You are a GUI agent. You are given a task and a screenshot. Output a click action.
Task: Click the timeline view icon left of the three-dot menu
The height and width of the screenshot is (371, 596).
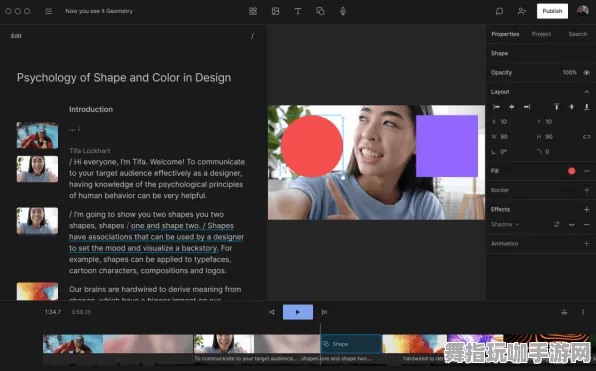pyautogui.click(x=564, y=312)
